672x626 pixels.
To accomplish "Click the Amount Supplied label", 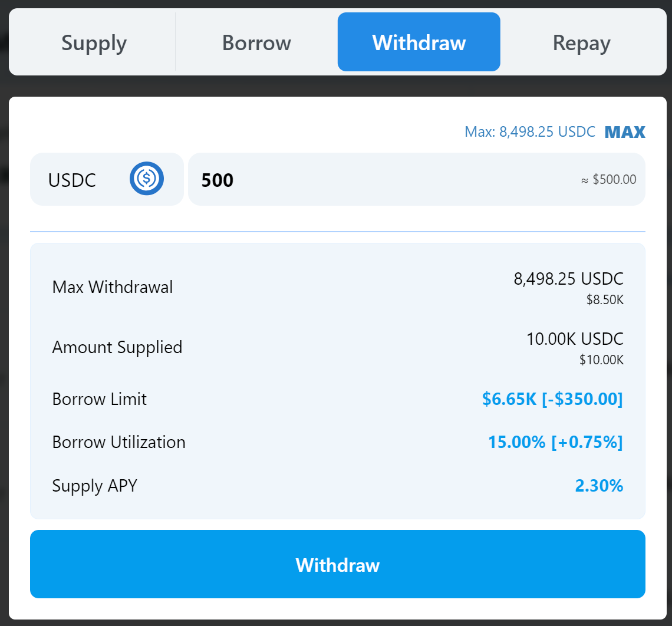I will click(117, 347).
